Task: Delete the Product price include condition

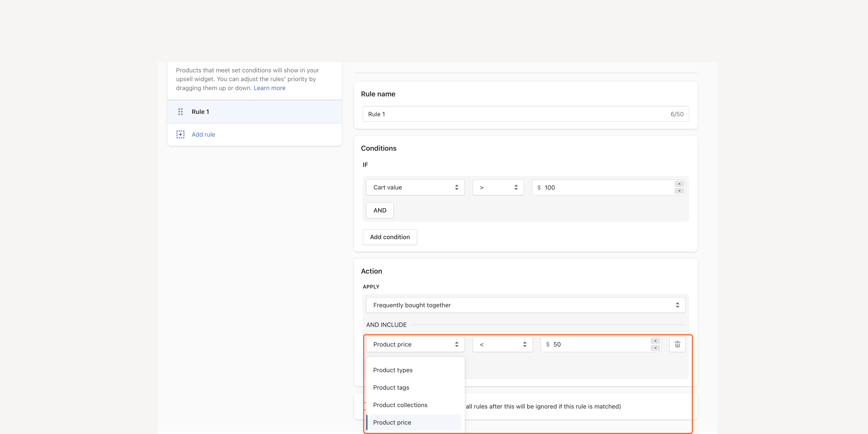Action: (677, 344)
